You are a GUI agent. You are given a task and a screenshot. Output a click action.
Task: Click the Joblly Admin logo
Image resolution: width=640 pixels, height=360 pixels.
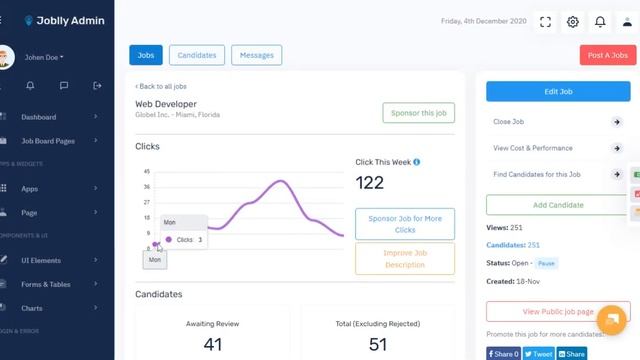(64, 21)
